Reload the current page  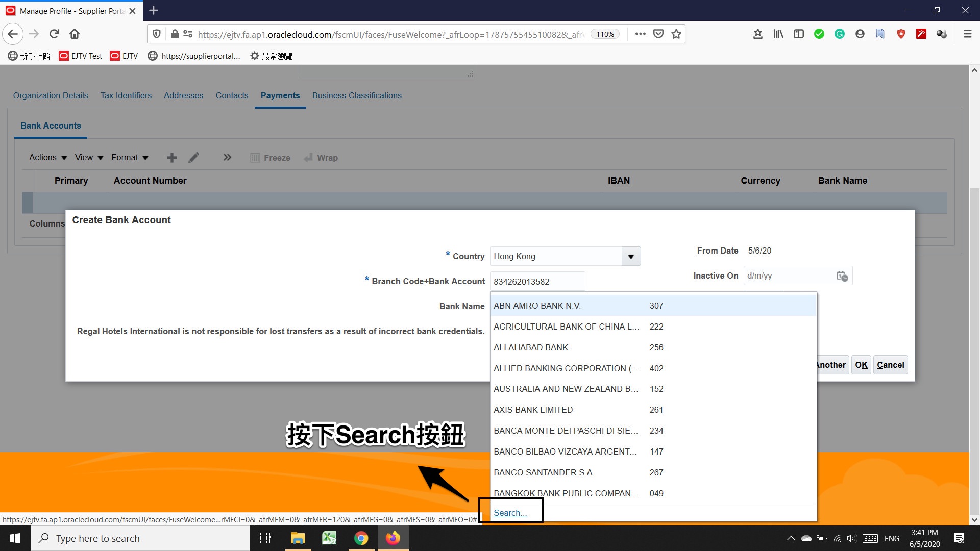point(54,34)
